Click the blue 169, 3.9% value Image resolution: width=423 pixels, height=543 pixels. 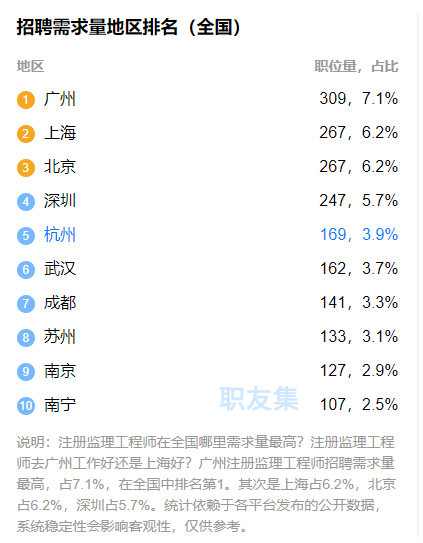(x=359, y=234)
